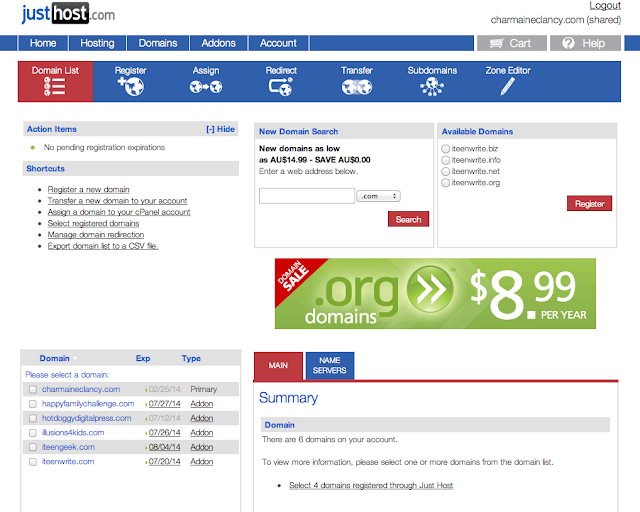The image size is (640, 512).
Task: Click Addon type for iteenwrite.com
Action: pos(202,462)
